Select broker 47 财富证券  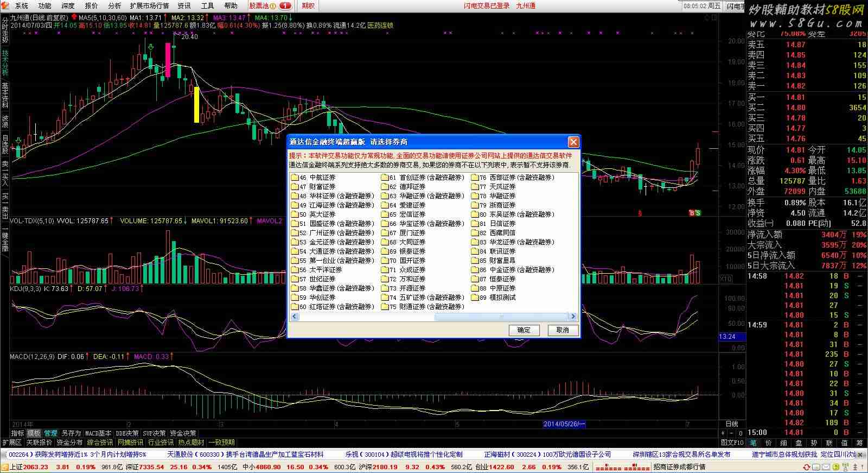[317, 187]
